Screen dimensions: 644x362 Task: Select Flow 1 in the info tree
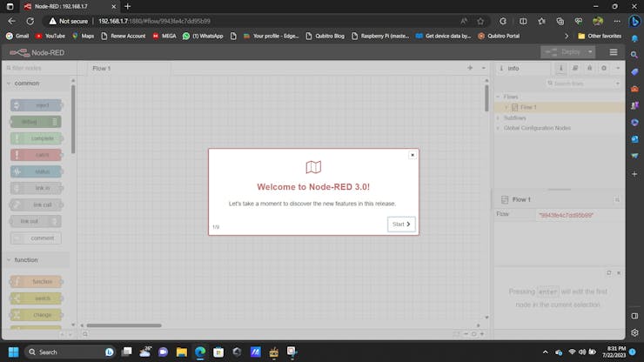pyautogui.click(x=528, y=107)
